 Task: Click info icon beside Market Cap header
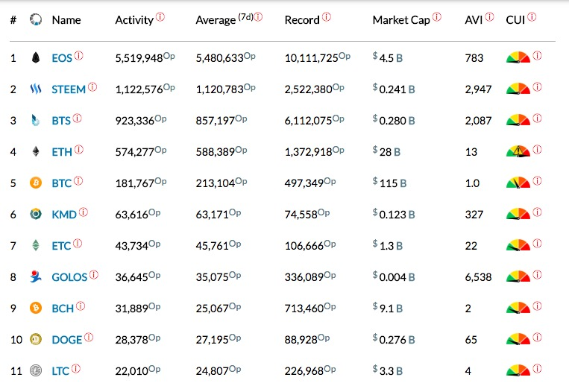point(436,16)
